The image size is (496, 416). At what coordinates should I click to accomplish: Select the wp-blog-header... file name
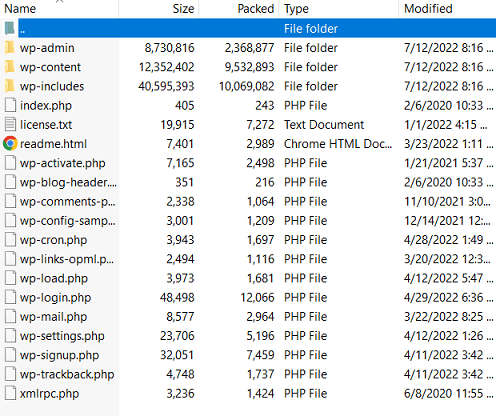[68, 183]
